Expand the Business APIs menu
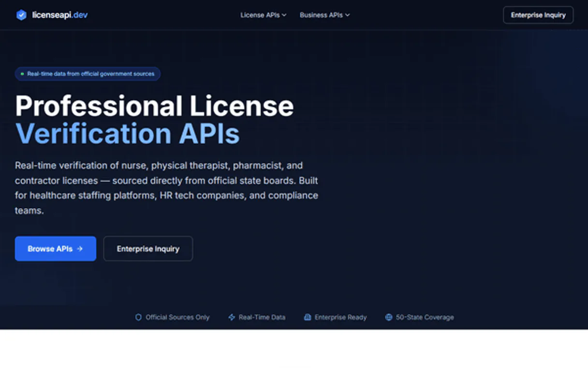Viewport: 588px width, 368px height. coord(324,15)
